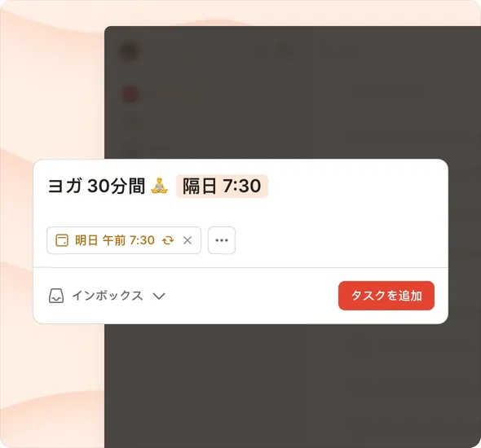
Task: Click the highlighted 隔日 7:30 date chip
Action: (x=222, y=186)
